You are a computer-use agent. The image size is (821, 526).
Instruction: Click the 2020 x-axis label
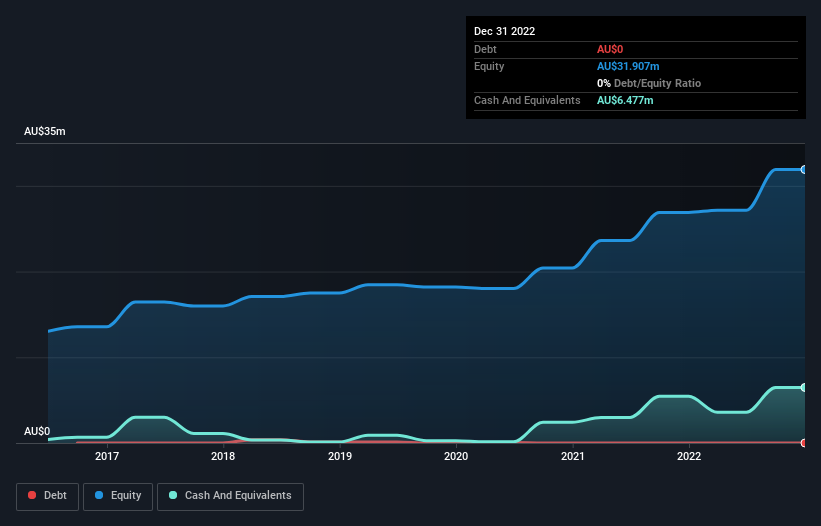456,456
